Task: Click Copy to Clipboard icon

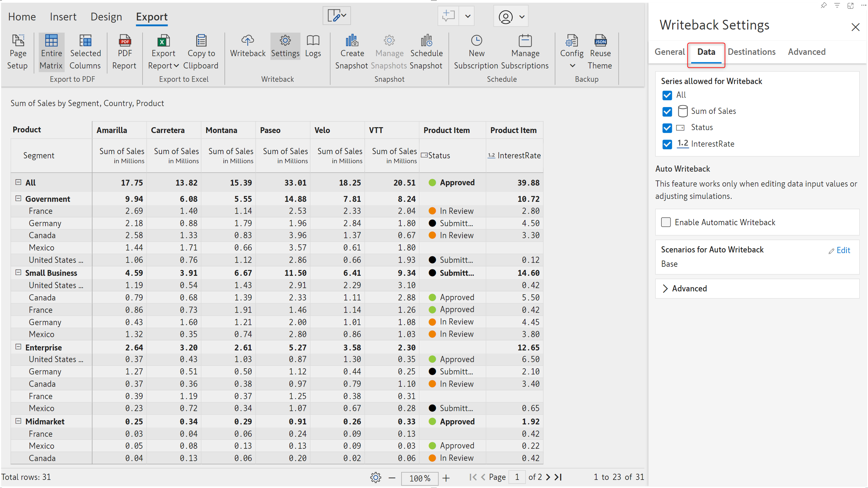Action: 201,41
